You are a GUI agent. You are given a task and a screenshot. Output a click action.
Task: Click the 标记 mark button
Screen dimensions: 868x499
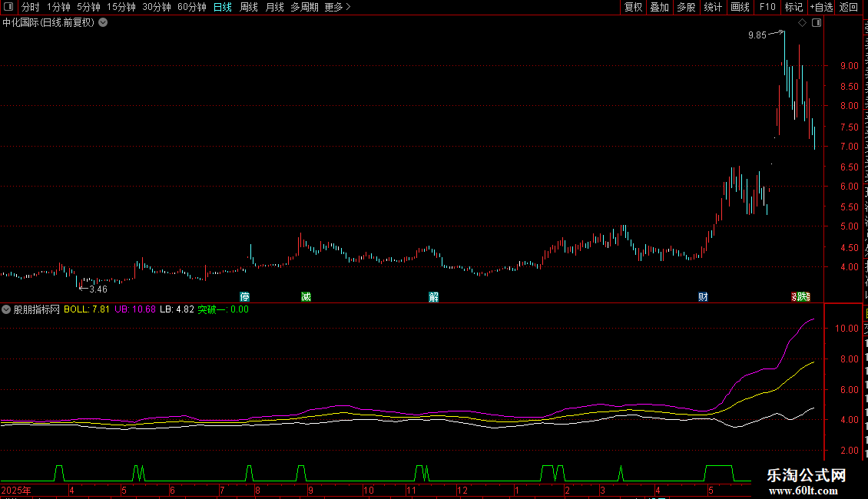[x=793, y=7]
